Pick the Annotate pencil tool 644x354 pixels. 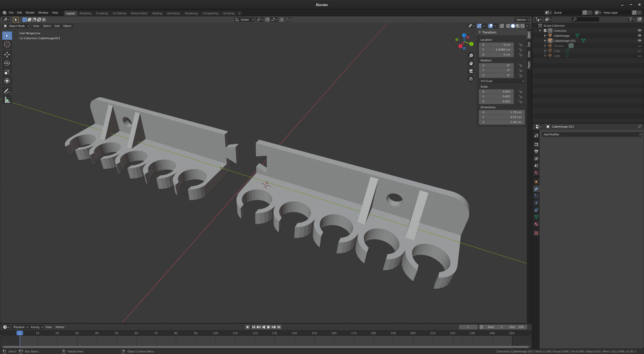coord(7,91)
